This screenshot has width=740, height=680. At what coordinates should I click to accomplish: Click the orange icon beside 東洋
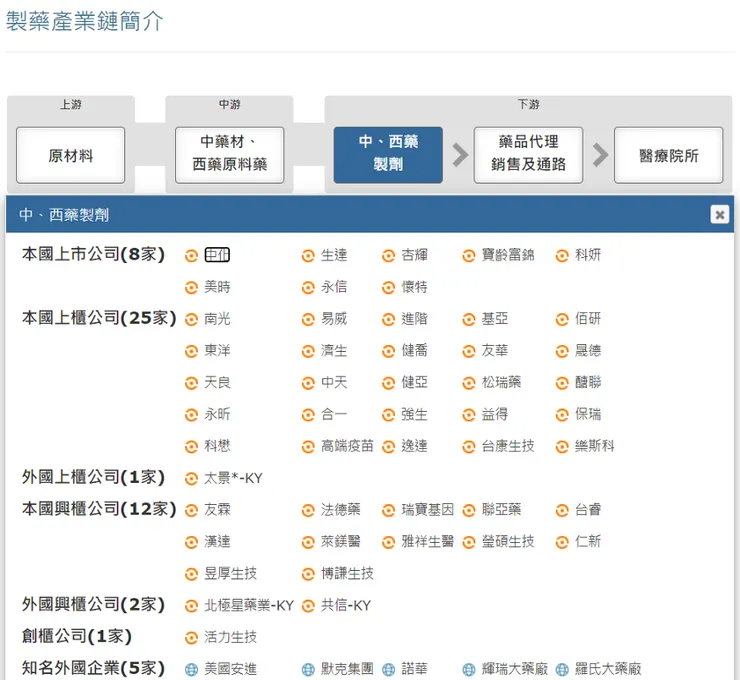(191, 352)
